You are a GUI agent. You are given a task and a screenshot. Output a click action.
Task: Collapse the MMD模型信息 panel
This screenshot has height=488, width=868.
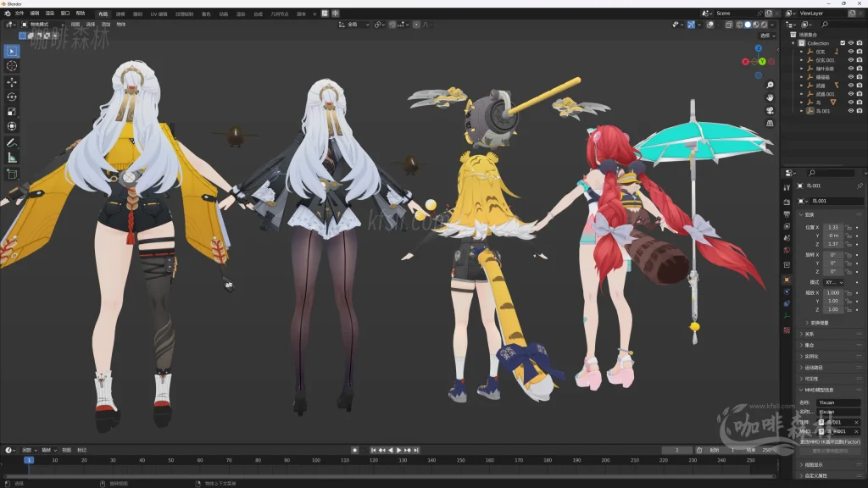tap(831, 390)
